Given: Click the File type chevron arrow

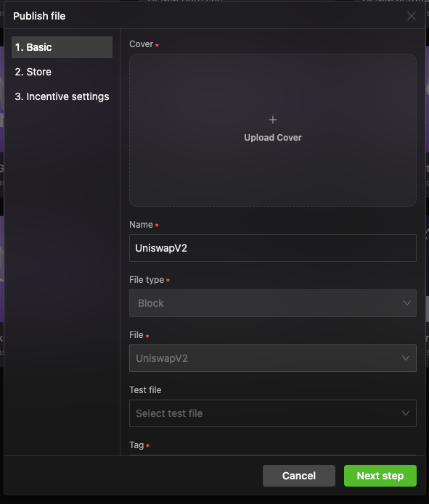Looking at the screenshot, I should [406, 303].
